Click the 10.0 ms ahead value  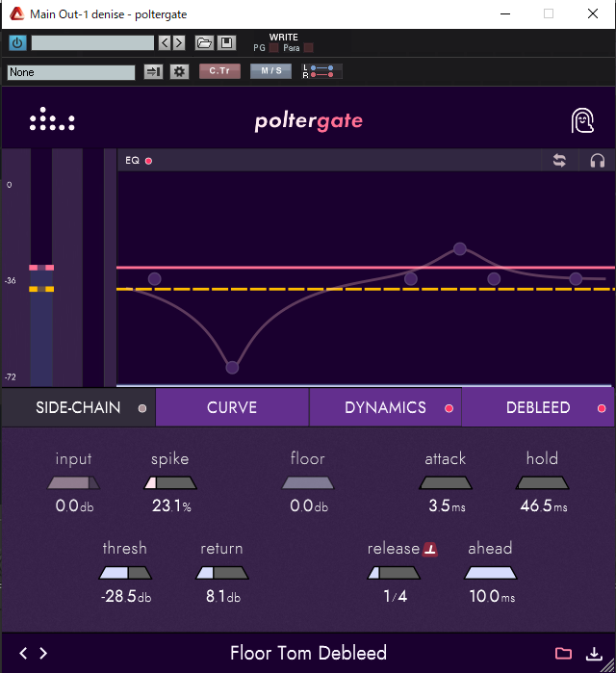click(492, 596)
